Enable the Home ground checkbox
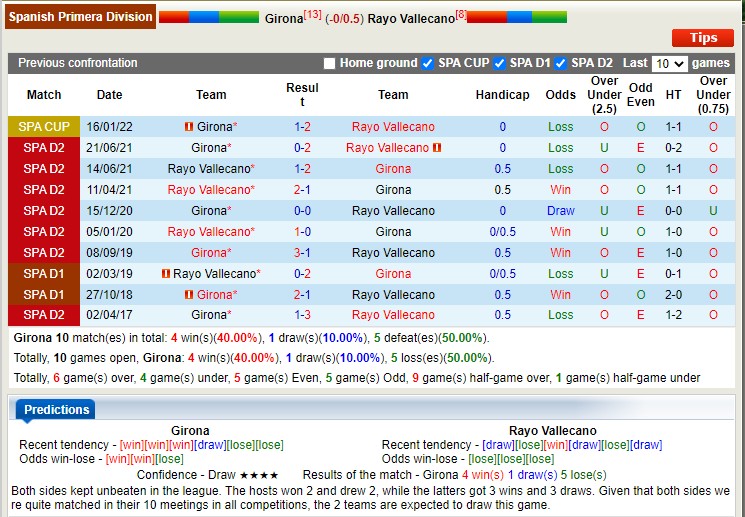This screenshot has width=745, height=517. coord(329,63)
